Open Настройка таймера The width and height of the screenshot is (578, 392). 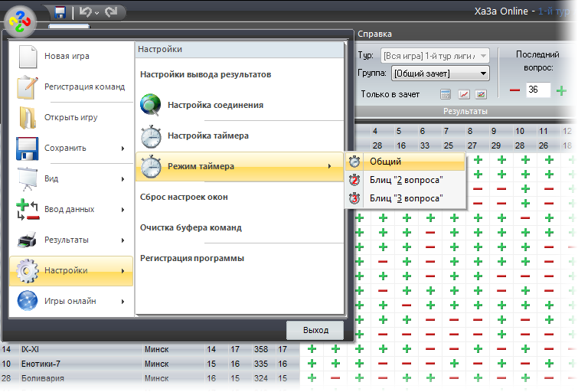pos(240,136)
